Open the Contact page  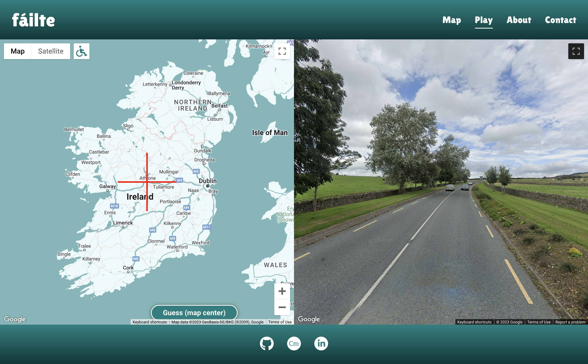(560, 20)
